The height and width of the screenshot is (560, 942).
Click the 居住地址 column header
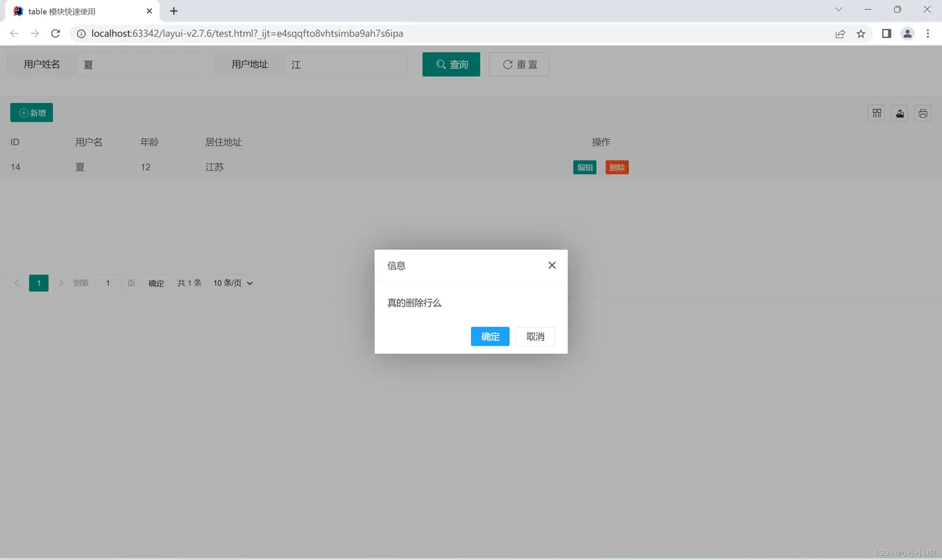pos(223,142)
